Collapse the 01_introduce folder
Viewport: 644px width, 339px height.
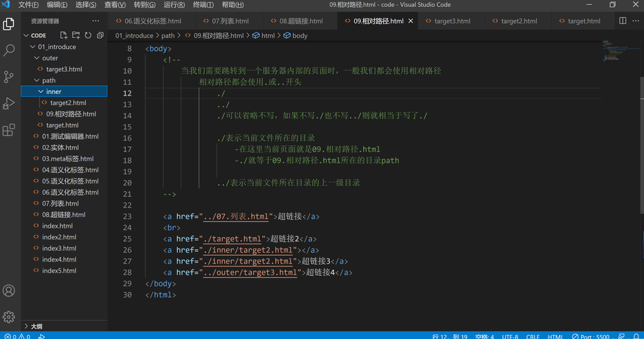[33, 47]
